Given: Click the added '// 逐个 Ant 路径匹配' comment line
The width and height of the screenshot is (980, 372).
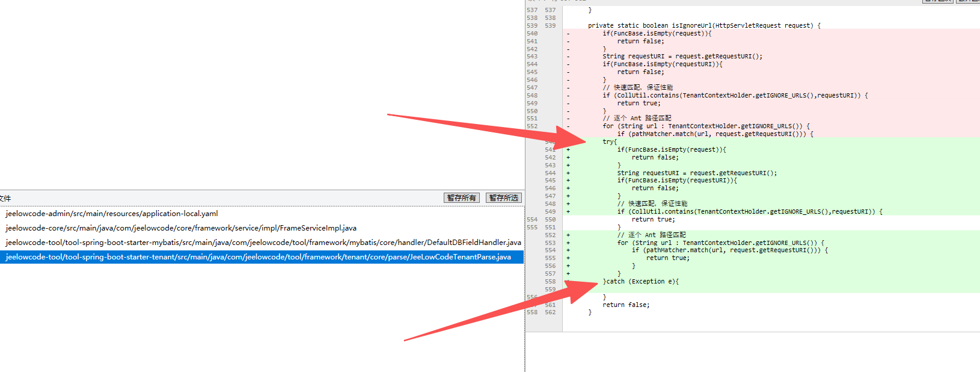Looking at the screenshot, I should (651, 235).
